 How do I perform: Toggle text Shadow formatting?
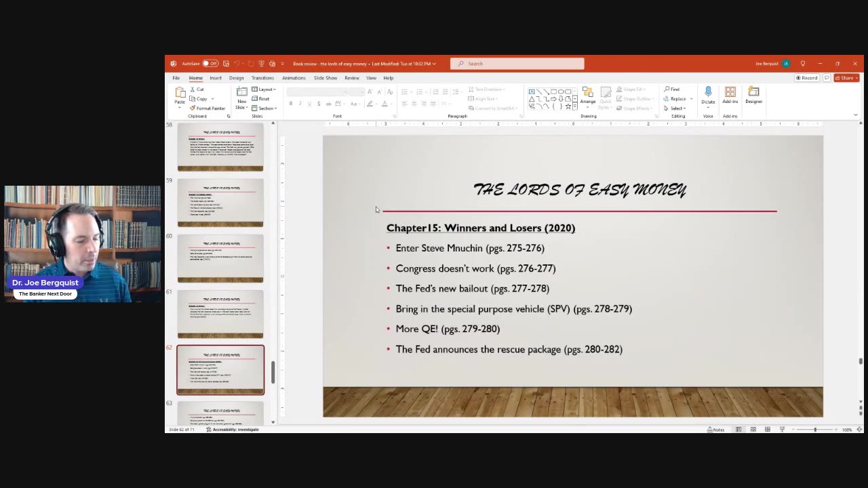point(319,104)
